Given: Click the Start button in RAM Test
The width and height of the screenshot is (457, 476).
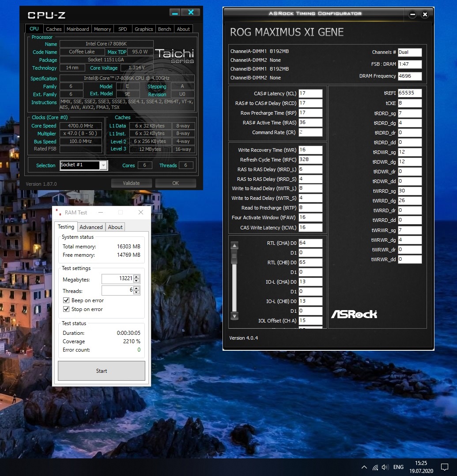Looking at the screenshot, I should (102, 371).
